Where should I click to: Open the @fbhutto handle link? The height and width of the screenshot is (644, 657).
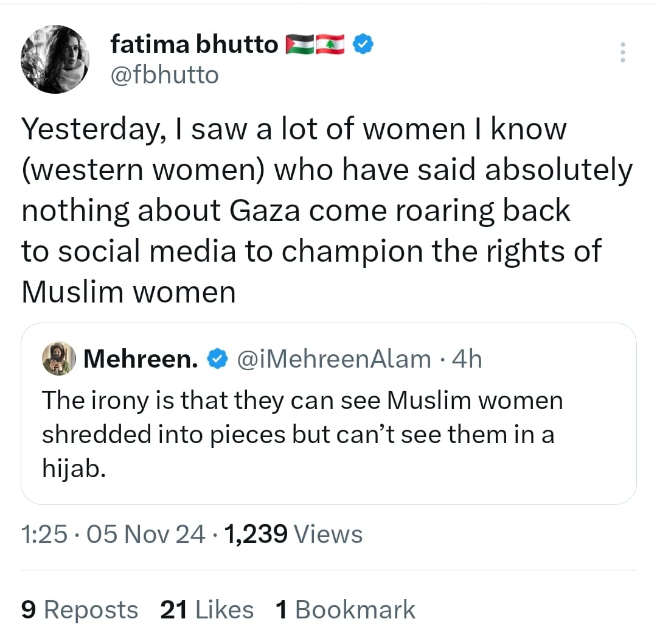[x=164, y=75]
